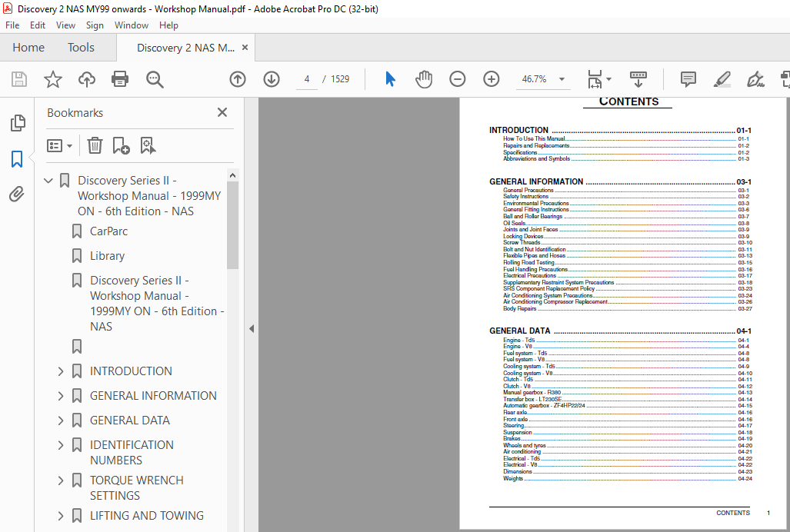
Task: Click the page number input field
Action: (307, 79)
